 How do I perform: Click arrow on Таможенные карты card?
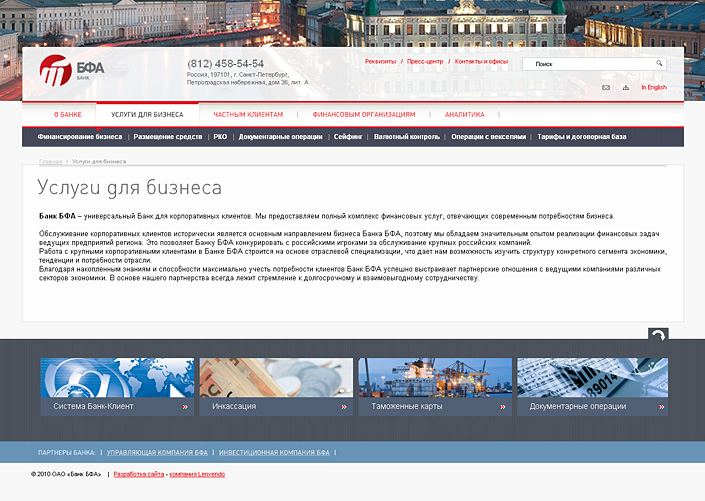point(502,407)
